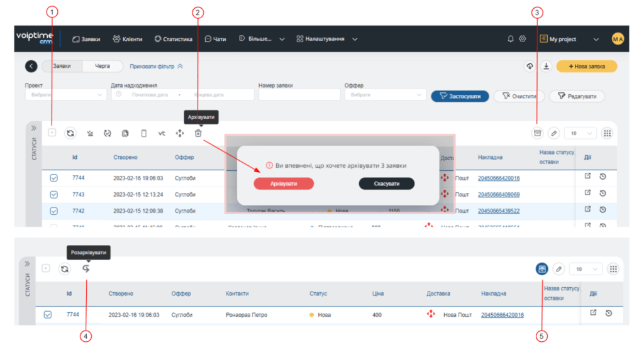Click the Очистити filter button

[x=519, y=96]
